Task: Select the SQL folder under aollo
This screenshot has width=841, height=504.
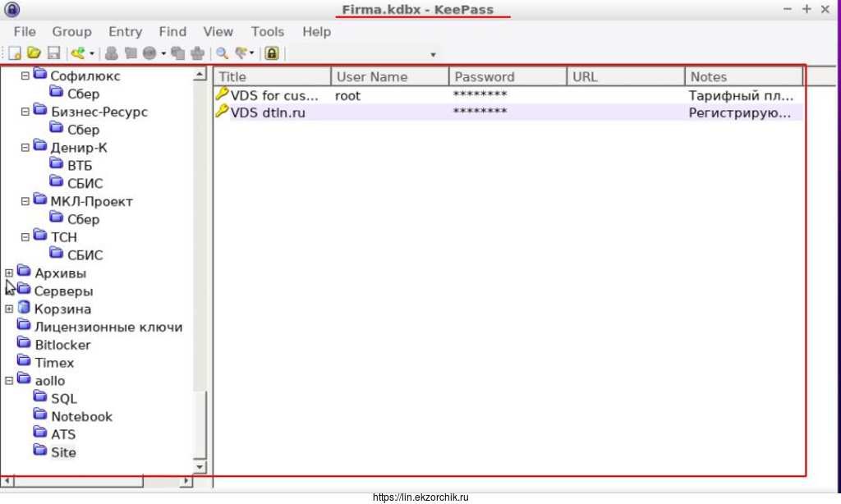Action: coord(64,399)
